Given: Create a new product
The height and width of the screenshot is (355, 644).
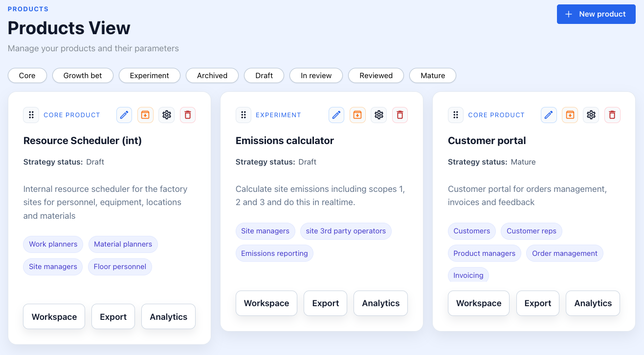Looking at the screenshot, I should click(596, 14).
